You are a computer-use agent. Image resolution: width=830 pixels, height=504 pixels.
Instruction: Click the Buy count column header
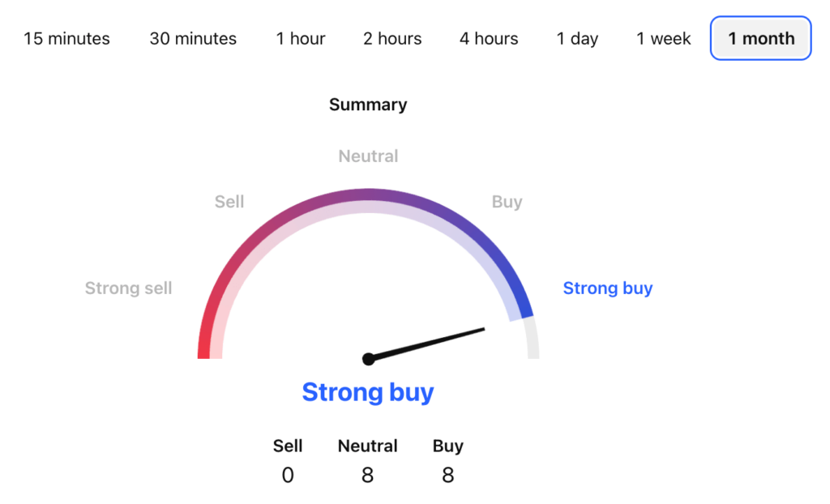447,446
